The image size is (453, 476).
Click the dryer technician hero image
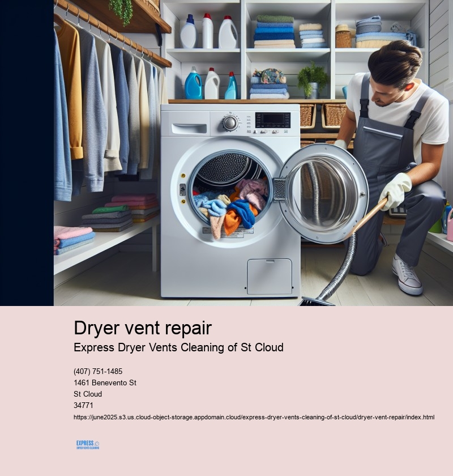coord(253,152)
